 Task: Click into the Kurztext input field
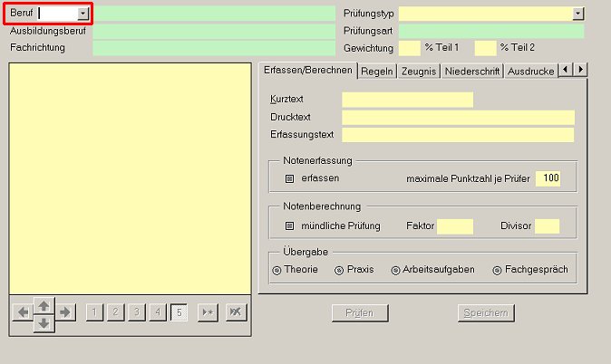407,100
